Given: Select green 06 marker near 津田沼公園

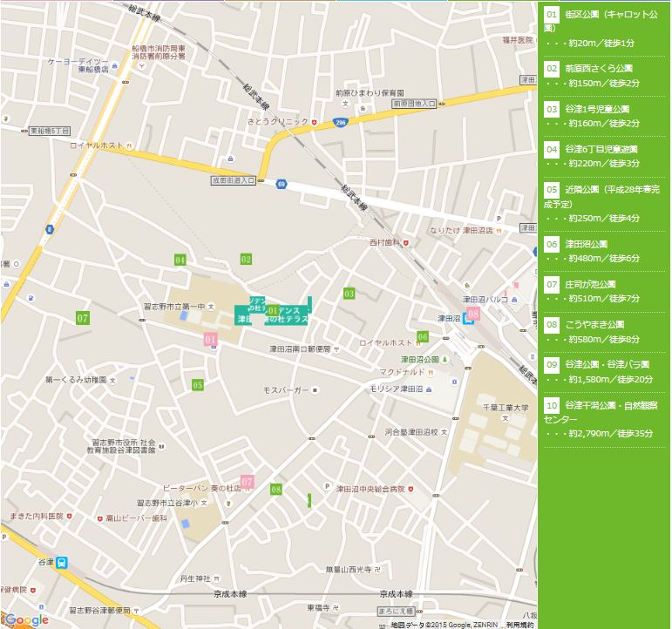Looking at the screenshot, I should click(x=423, y=336).
